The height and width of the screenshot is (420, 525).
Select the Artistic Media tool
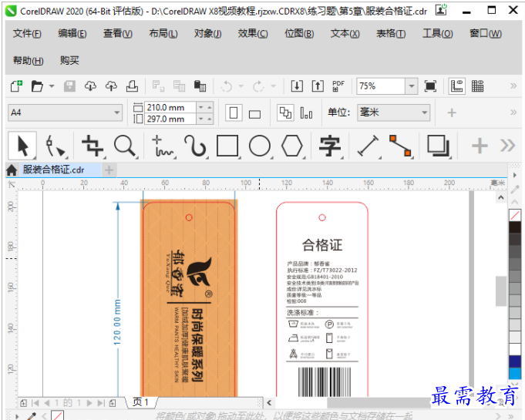point(195,146)
